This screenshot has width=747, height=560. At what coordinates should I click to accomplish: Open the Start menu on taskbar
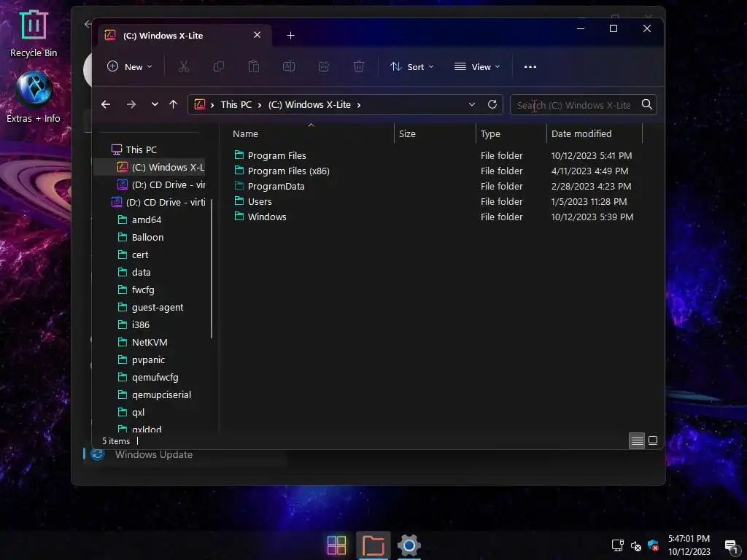coord(336,545)
